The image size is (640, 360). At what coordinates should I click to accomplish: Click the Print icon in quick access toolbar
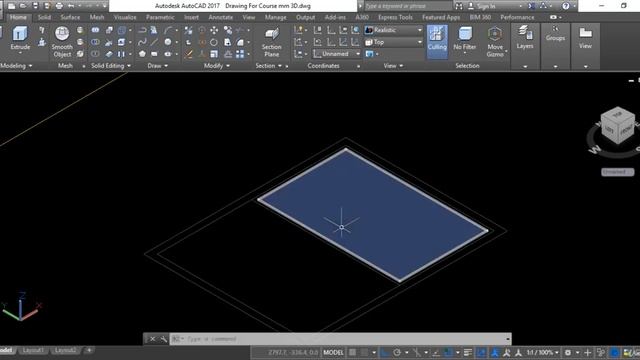(59, 6)
